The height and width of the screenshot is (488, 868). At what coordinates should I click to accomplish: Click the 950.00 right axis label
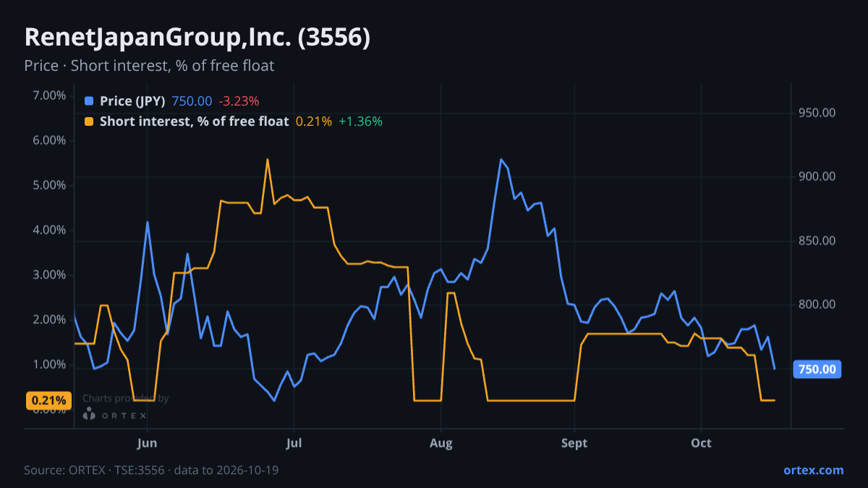[817, 113]
